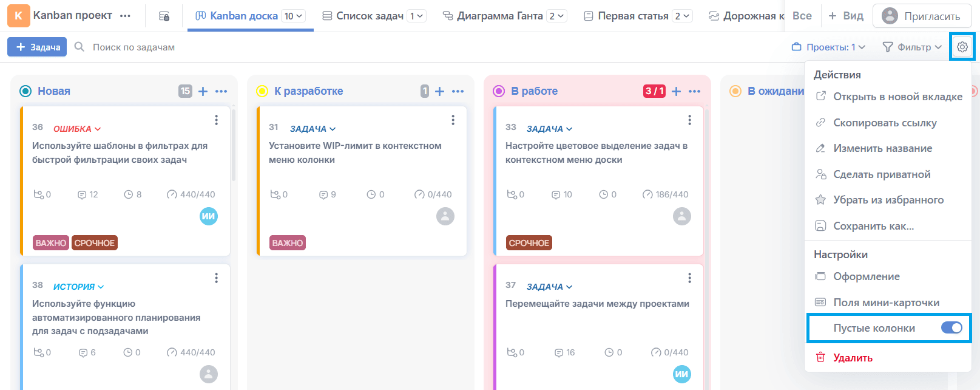The image size is (980, 390).
Task: Click the Пригласить button
Action: (921, 16)
